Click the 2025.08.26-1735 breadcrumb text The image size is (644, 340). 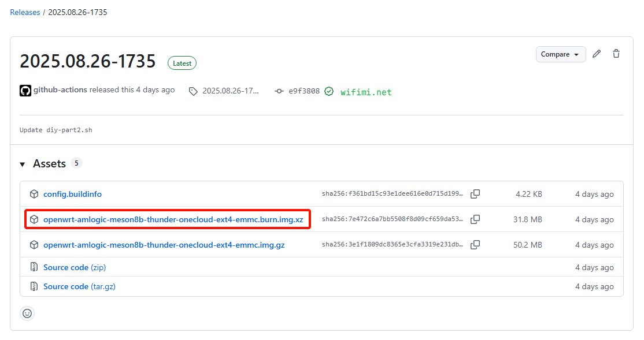coord(77,12)
